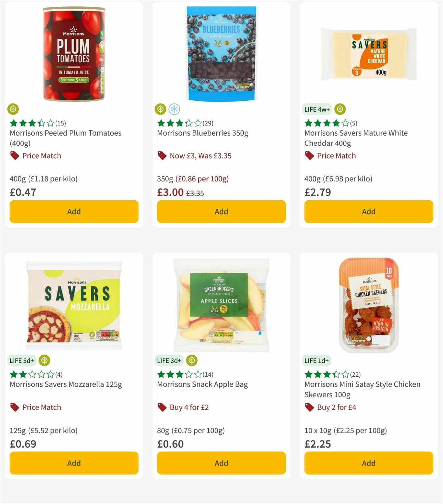This screenshot has height=504, width=443.
Task: Click the red tag icon next to Price Match on Cheddar
Action: click(x=309, y=156)
